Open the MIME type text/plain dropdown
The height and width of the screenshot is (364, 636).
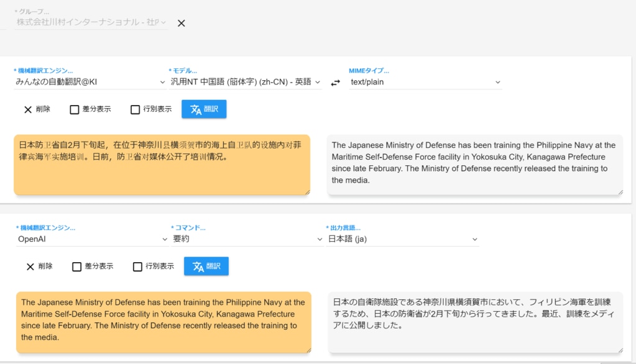click(x=425, y=82)
